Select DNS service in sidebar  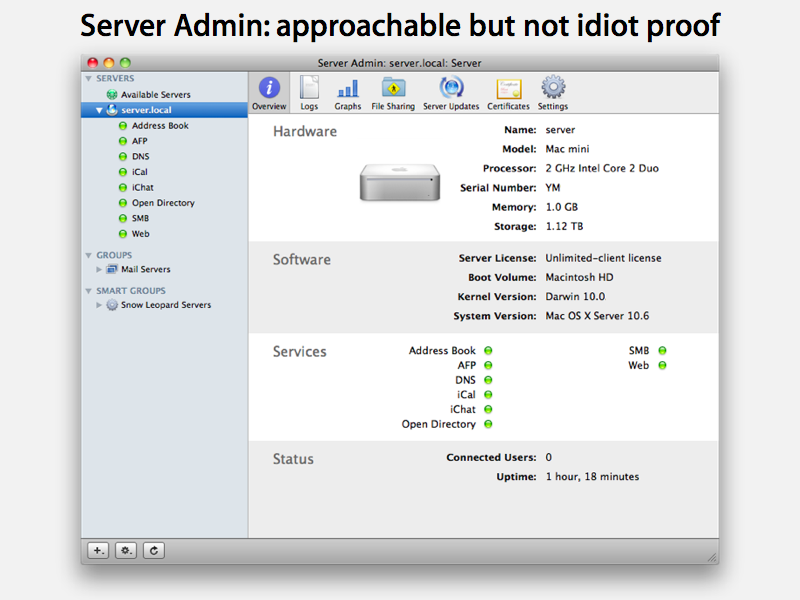(x=140, y=156)
